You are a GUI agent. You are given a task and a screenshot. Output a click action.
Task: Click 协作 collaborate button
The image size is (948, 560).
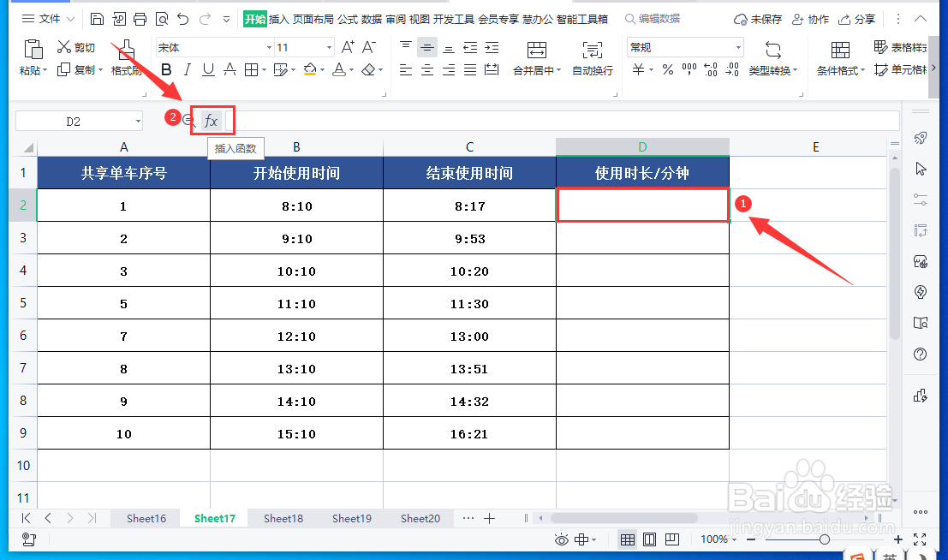pos(811,20)
